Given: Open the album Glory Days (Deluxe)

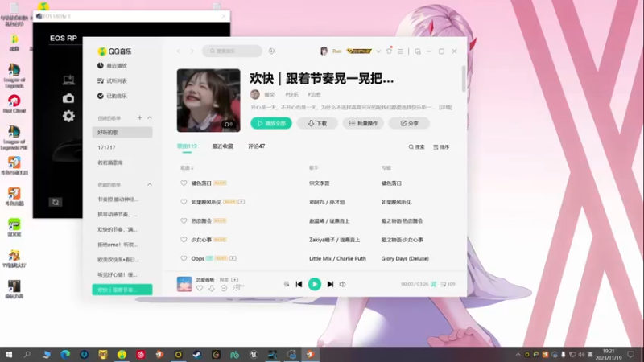Looking at the screenshot, I should tap(405, 258).
